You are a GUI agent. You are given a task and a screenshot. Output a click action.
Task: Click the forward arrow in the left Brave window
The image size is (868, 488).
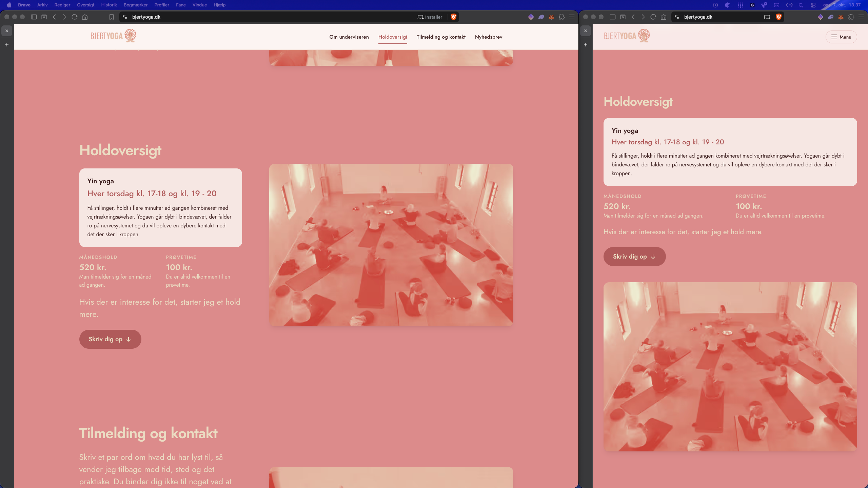[64, 17]
